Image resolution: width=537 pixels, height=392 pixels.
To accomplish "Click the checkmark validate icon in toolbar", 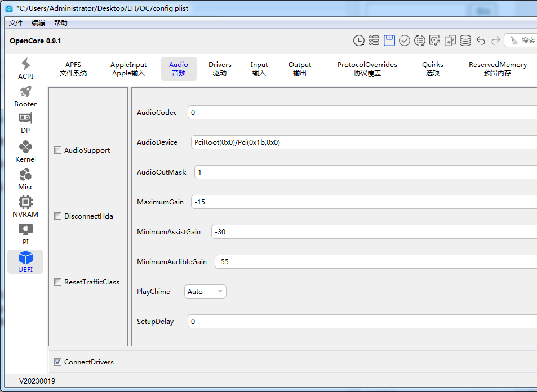I will (x=405, y=41).
